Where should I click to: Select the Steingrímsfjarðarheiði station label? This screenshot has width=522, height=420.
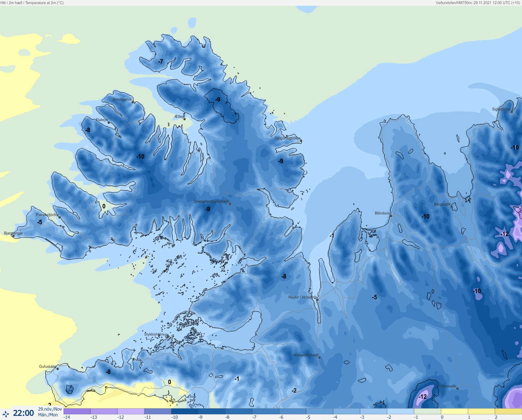211,201
